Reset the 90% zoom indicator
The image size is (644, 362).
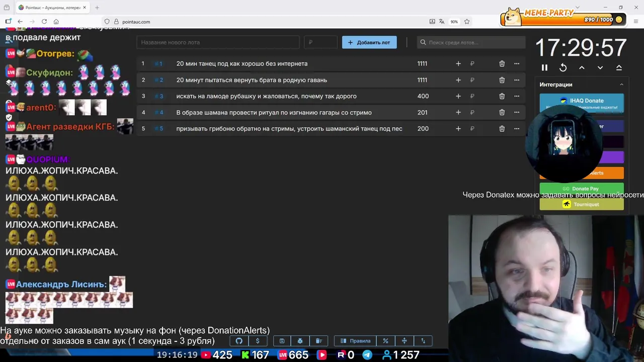(454, 22)
